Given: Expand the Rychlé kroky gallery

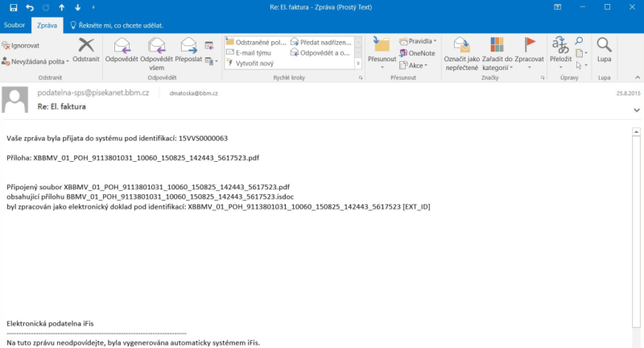Looking at the screenshot, I should coord(358,64).
